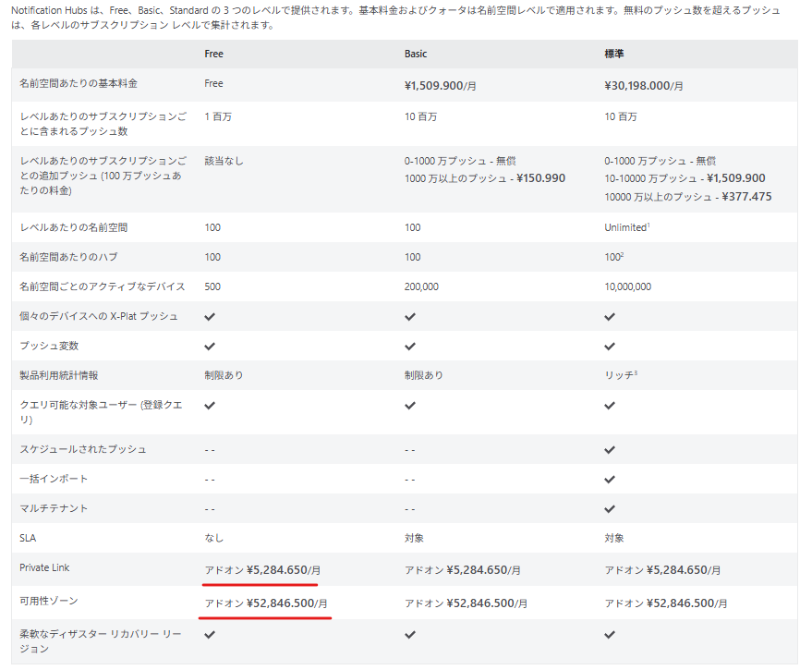Click Free 'アドオン ¥5,284.650/月' Private Link price

[262, 570]
